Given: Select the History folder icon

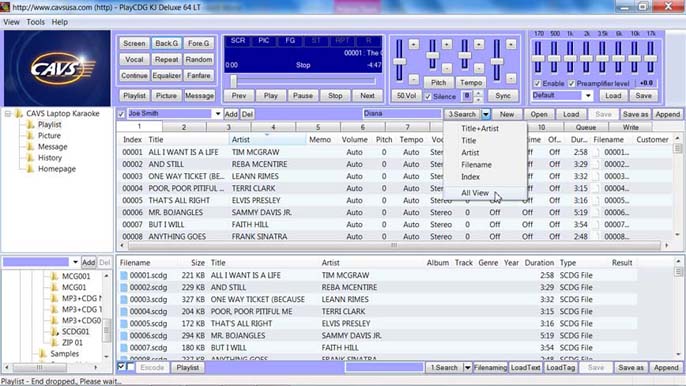Looking at the screenshot, I should click(30, 158).
